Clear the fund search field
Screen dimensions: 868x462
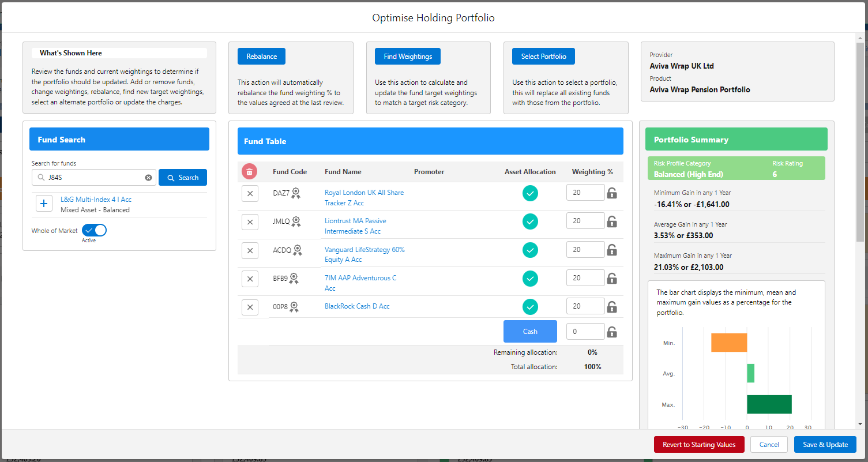pos(148,178)
